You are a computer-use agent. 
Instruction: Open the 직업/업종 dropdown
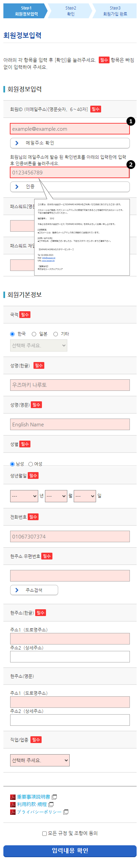coord(40,760)
